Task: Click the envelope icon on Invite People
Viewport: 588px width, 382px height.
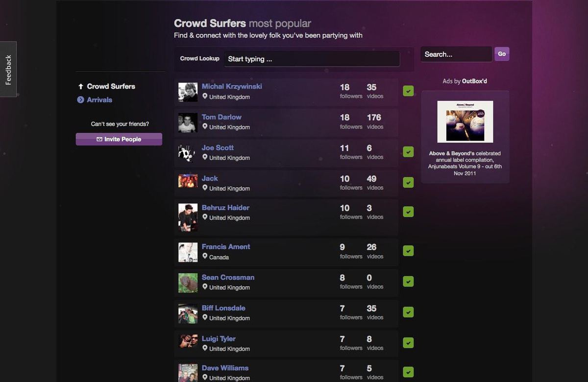Action: [x=99, y=139]
